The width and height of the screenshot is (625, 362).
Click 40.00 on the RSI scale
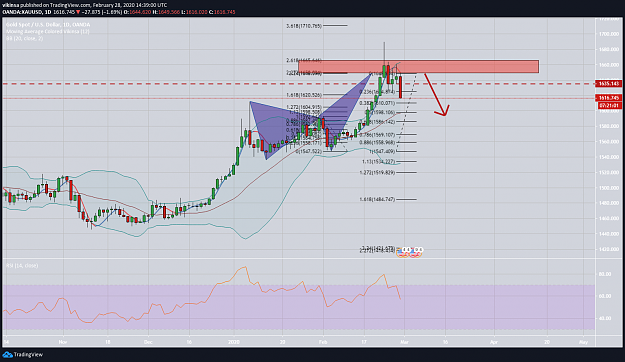[604, 319]
